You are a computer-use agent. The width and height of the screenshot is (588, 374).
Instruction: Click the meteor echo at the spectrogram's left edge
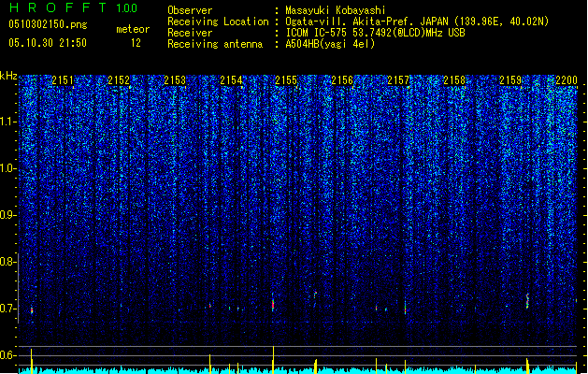coord(32,310)
